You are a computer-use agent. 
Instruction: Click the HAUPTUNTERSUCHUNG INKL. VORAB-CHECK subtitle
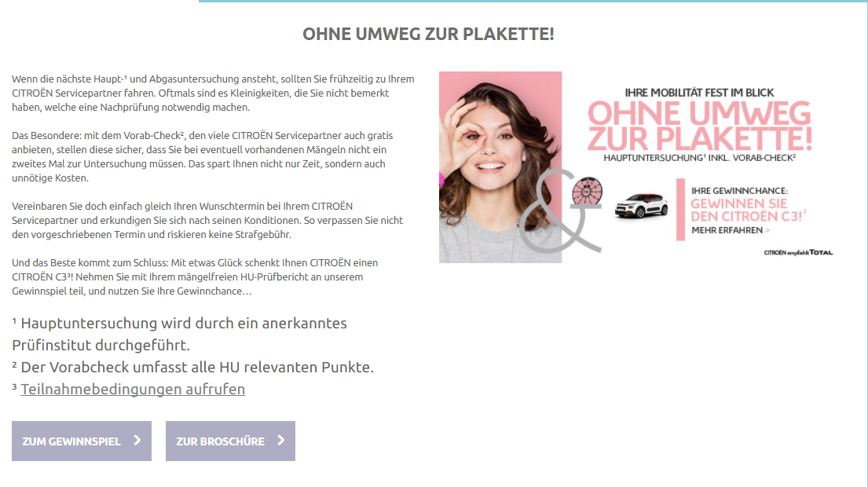pos(699,158)
